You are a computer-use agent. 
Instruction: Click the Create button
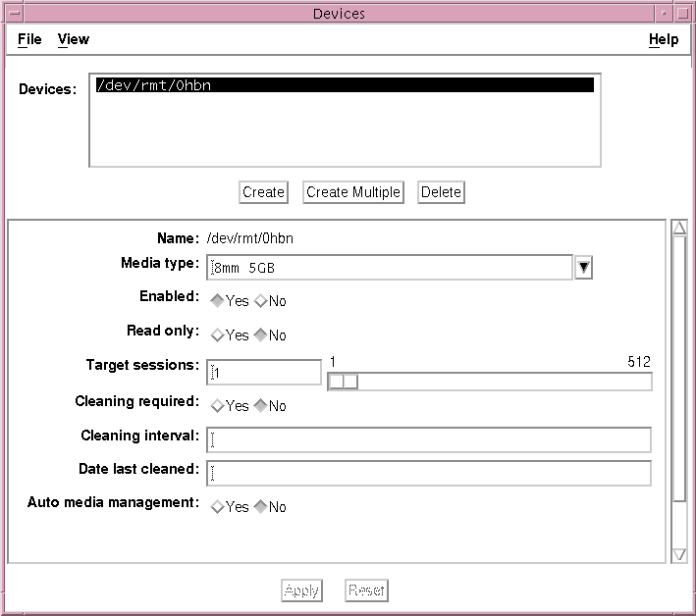click(263, 192)
